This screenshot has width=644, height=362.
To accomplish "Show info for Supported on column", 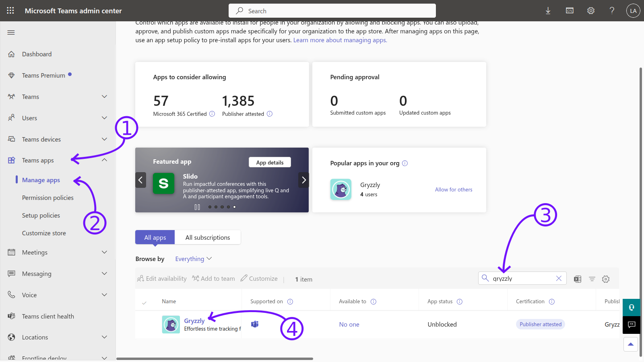I will tap(290, 302).
